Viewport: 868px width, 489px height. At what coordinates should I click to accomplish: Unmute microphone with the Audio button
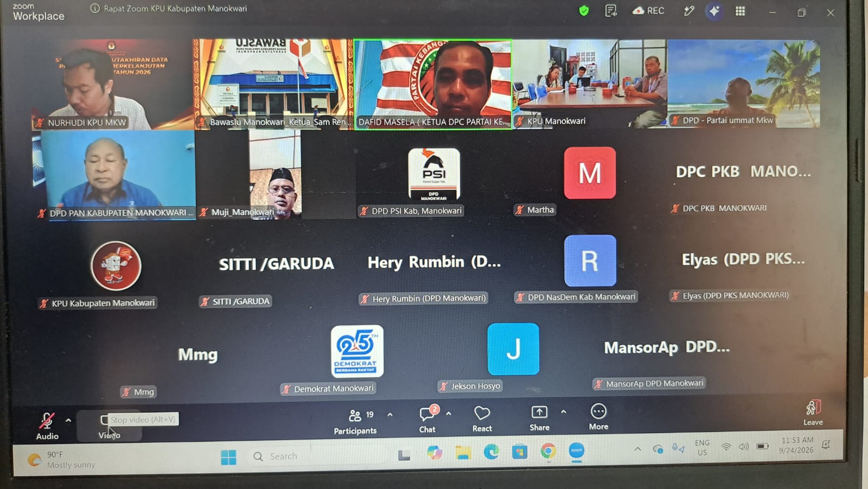47,426
